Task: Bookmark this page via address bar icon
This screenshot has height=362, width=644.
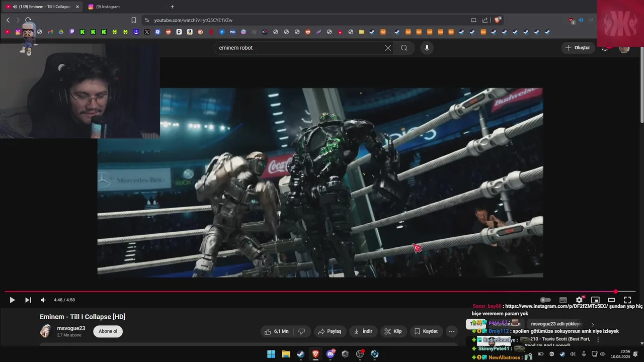Action: click(134, 20)
